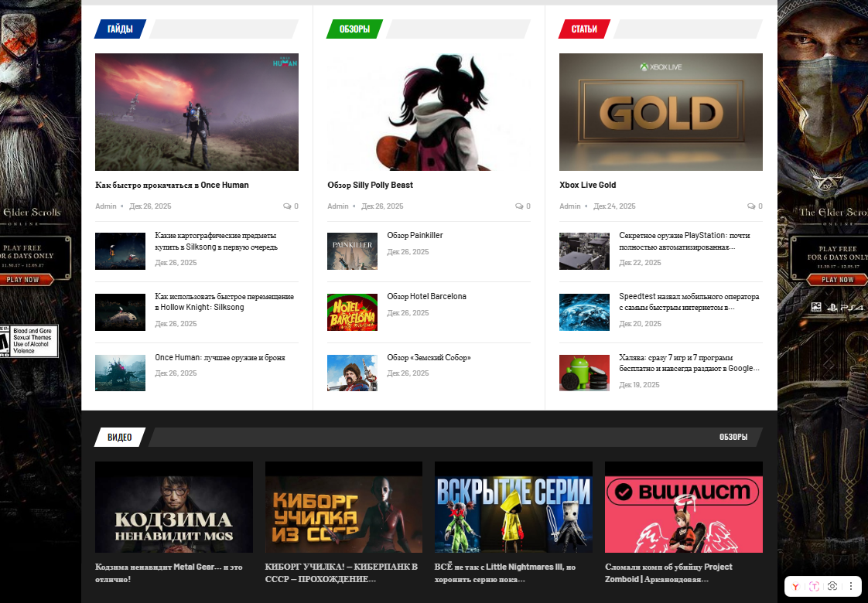Click Admin author under Once Human guide
The width and height of the screenshot is (868, 603).
click(106, 206)
